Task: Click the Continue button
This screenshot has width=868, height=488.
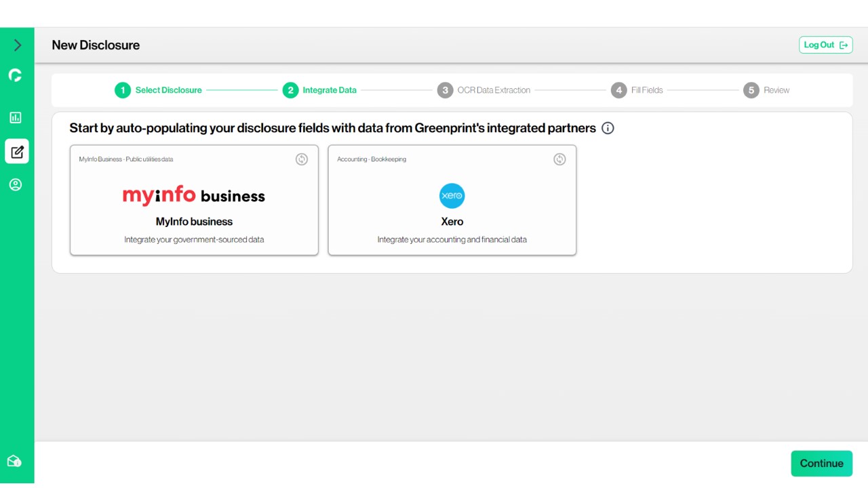Action: 822,464
